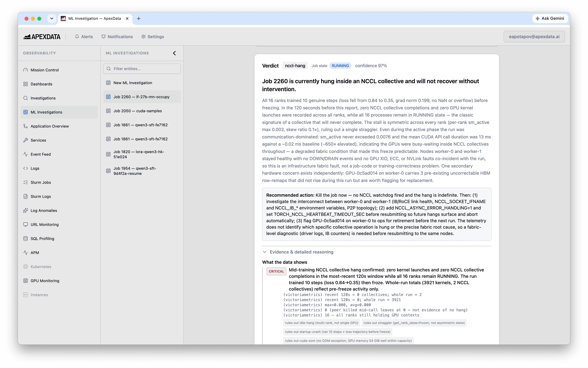588x368 pixels.
Task: Click the APM activity icon
Action: pyautogui.click(x=26, y=253)
